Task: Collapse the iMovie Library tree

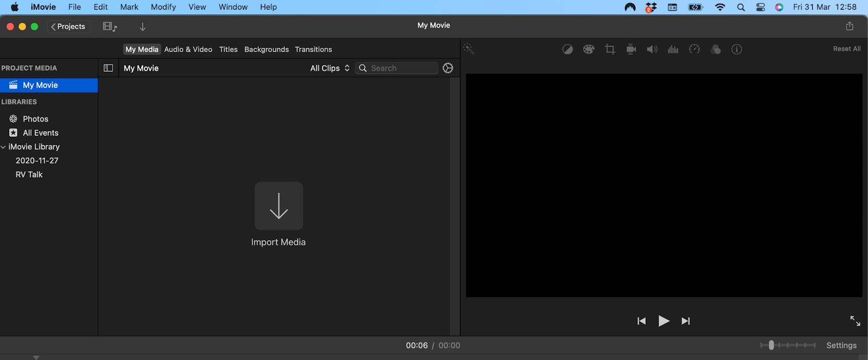Action: tap(3, 147)
